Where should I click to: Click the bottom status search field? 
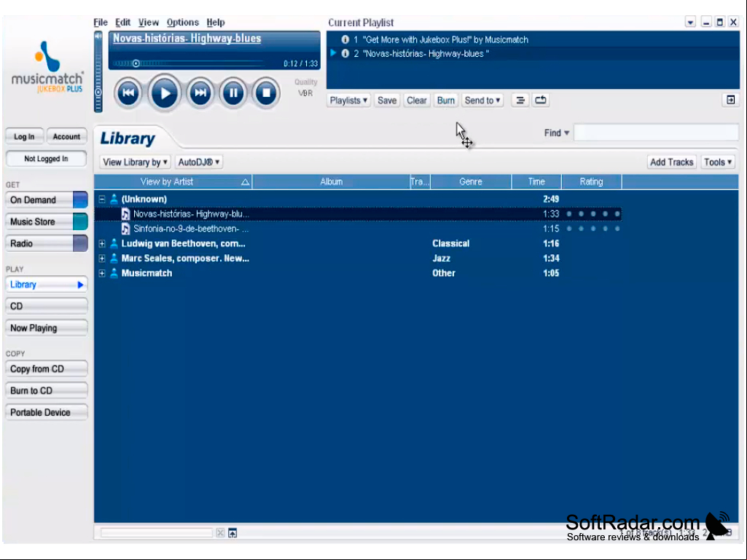coord(156,533)
